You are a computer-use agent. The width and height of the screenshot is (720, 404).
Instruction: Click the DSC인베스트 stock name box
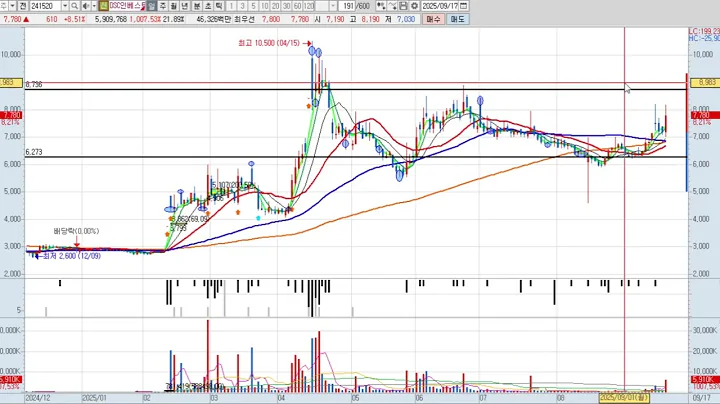[x=127, y=6]
